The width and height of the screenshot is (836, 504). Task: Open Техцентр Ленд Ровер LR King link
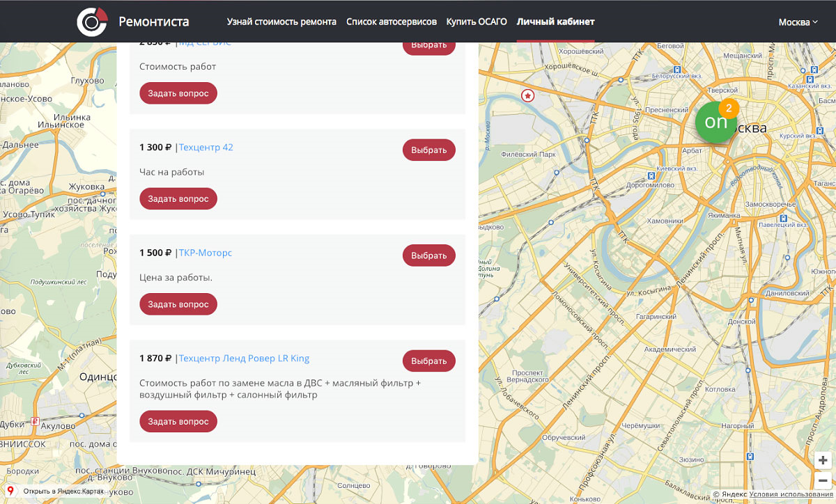click(x=244, y=359)
